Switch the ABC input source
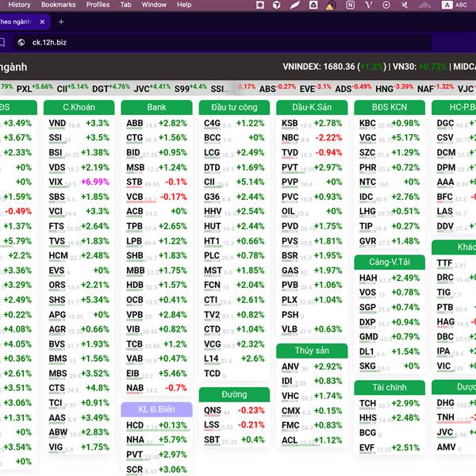This screenshot has height=476, width=476. pyautogui.click(x=455, y=5)
